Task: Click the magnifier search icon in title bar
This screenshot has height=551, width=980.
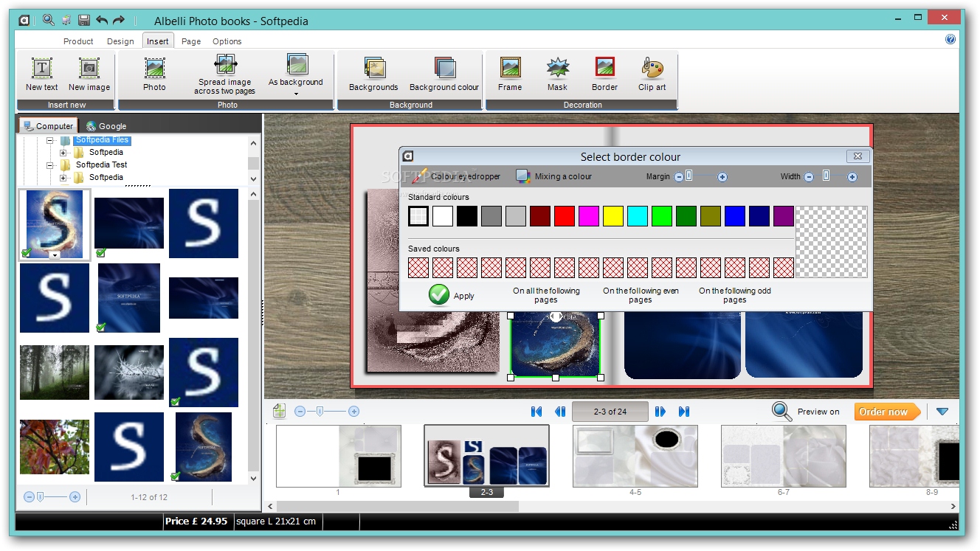Action: 49,20
